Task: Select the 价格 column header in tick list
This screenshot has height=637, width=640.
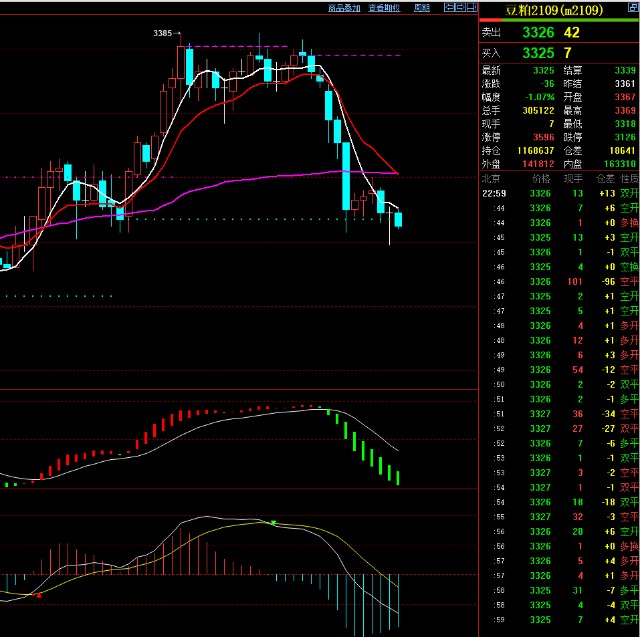Action: tap(540, 177)
